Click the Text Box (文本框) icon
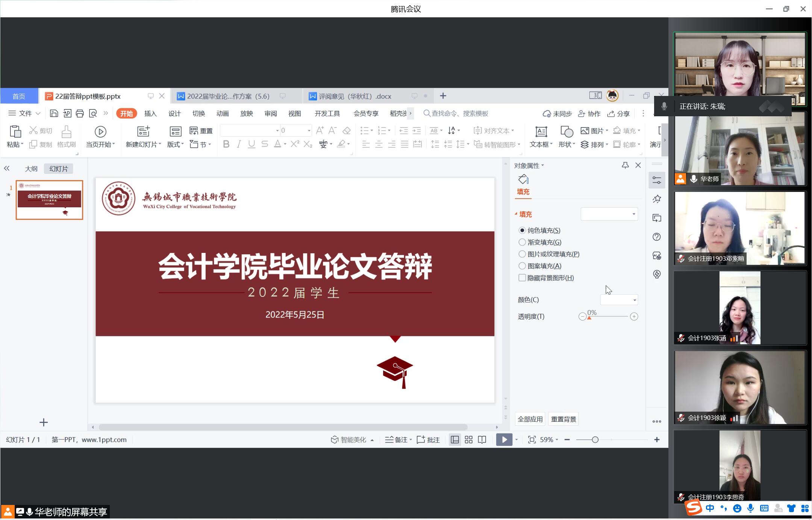This screenshot has height=520, width=812. 541,132
